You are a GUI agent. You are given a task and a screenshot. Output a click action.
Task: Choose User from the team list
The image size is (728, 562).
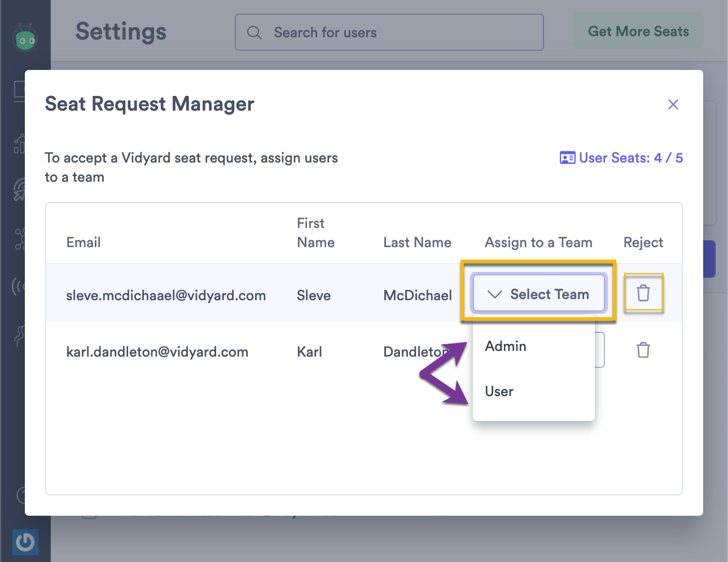point(499,391)
